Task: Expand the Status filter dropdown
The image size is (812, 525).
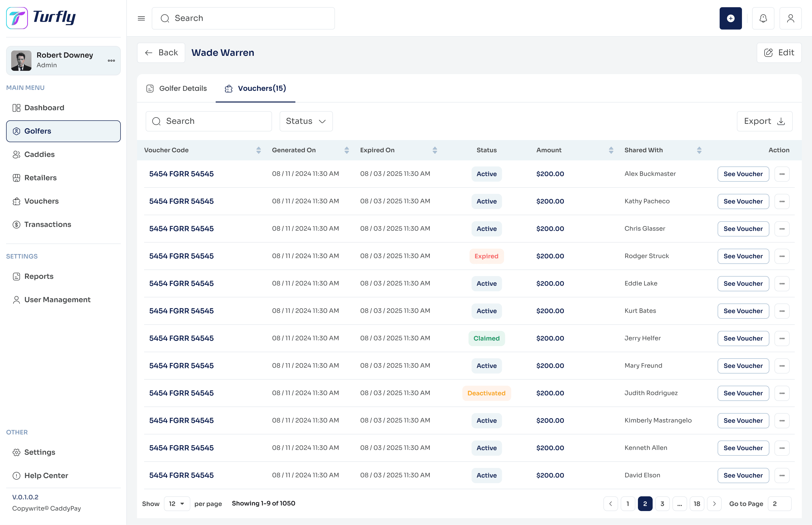Action: tap(306, 121)
